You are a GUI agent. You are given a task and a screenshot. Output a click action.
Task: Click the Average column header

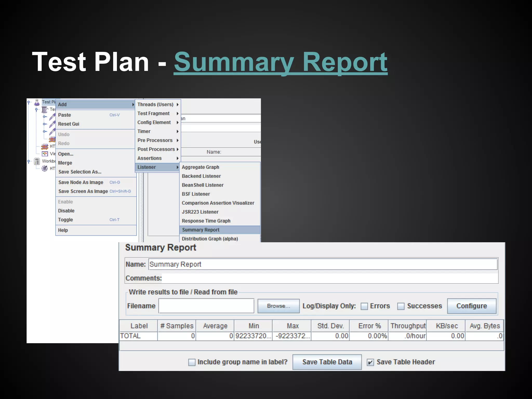coord(215,326)
